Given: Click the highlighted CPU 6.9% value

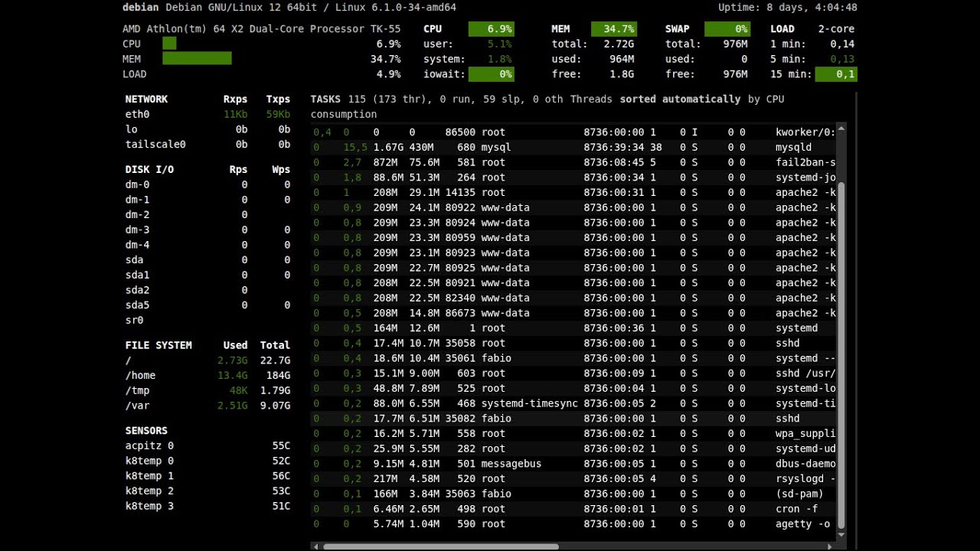Looking at the screenshot, I should point(491,29).
